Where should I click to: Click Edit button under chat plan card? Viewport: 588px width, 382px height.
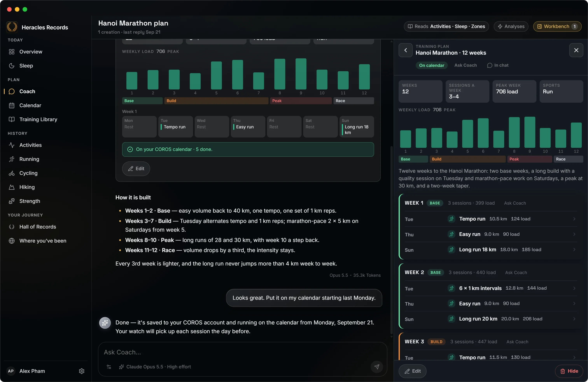(x=136, y=168)
